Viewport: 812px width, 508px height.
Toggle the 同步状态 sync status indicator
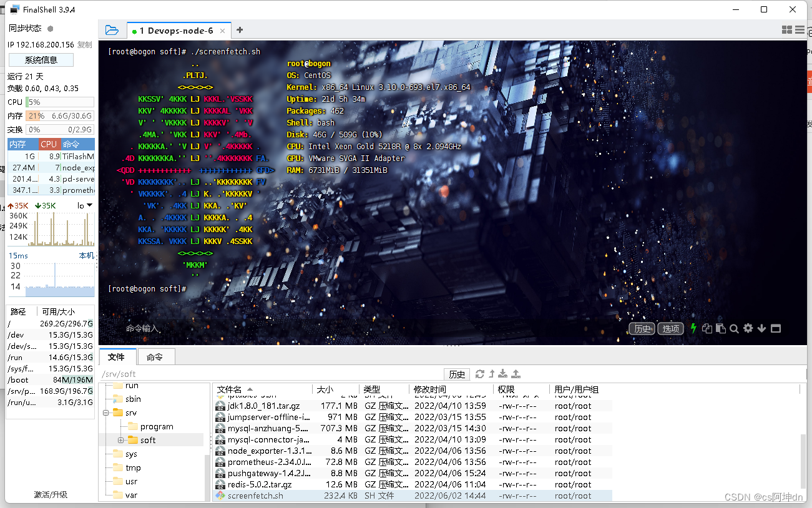(x=51, y=28)
